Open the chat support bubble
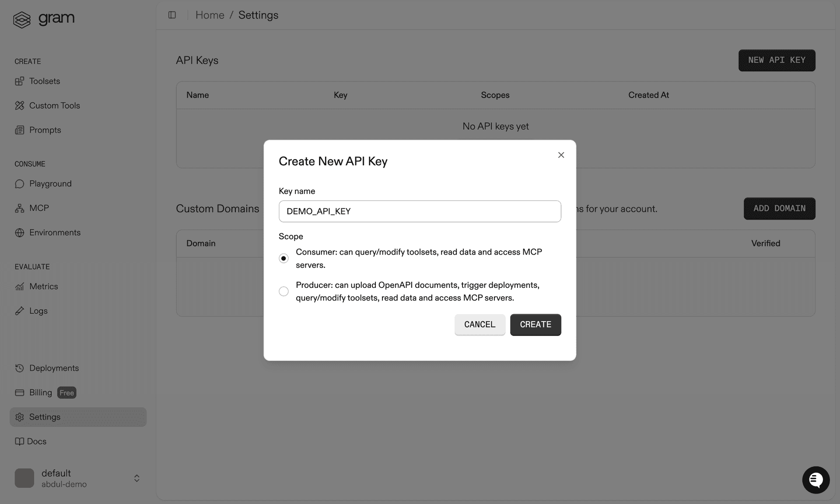840x504 pixels. [815, 480]
